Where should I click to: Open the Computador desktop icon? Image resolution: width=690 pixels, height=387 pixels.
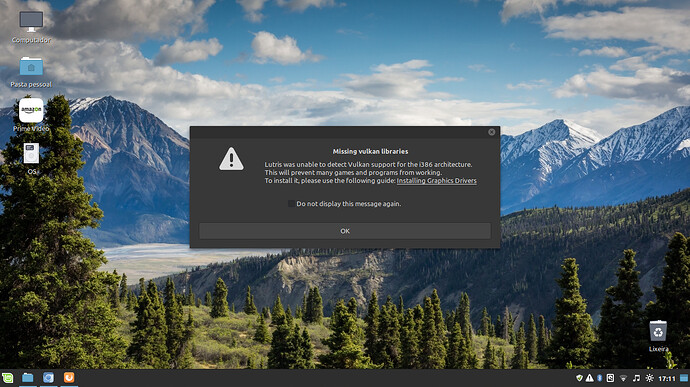click(31, 27)
